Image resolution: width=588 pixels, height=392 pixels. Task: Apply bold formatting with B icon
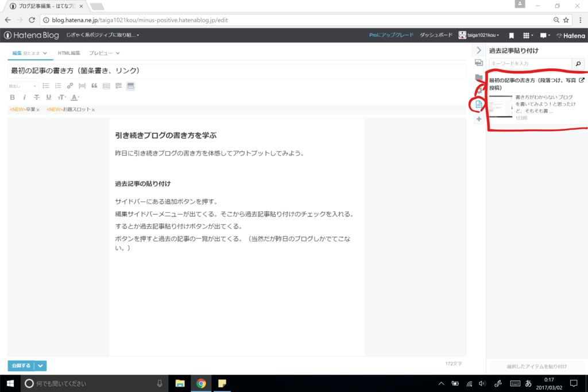click(x=12, y=97)
